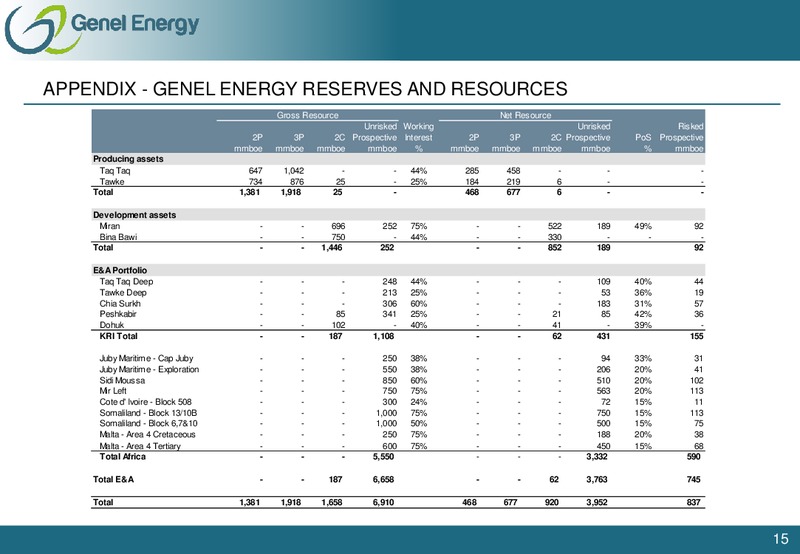Click grand Total gross prospective value 6,910
Image resolution: width=800 pixels, height=554 pixels.
click(383, 502)
